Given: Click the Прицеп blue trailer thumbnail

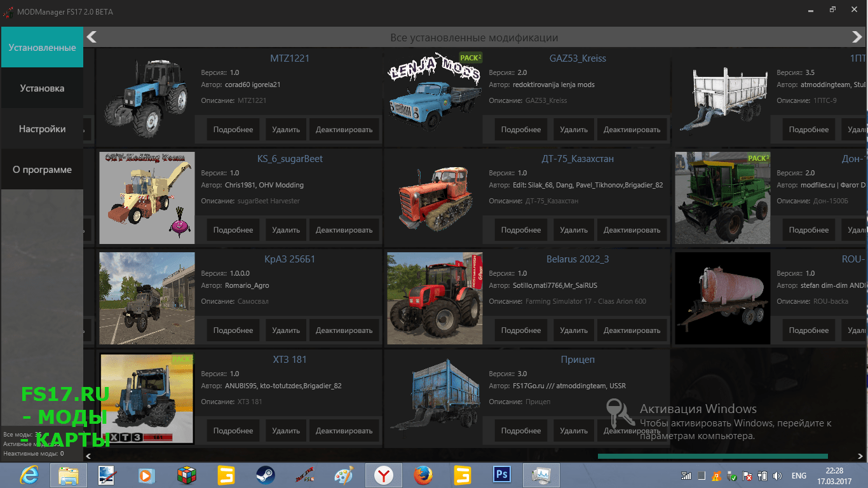Looking at the screenshot, I should (435, 398).
